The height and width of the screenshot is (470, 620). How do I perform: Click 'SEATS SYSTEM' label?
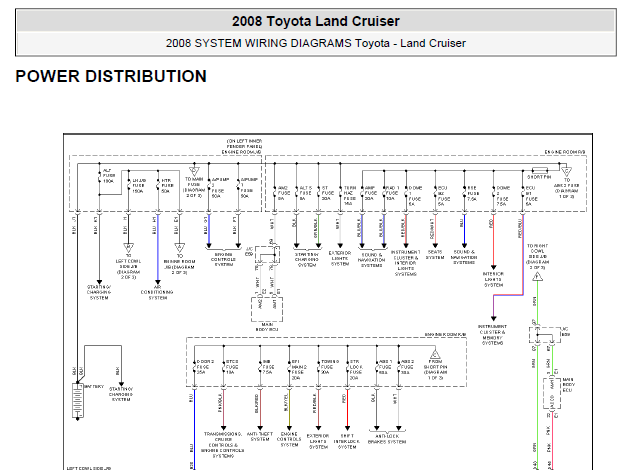point(435,255)
